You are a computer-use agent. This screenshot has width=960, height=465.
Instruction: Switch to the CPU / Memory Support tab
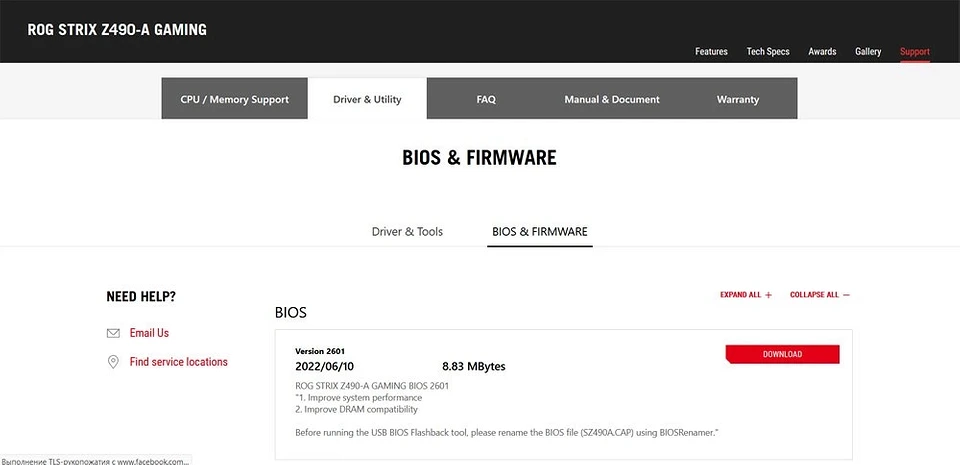[234, 99]
